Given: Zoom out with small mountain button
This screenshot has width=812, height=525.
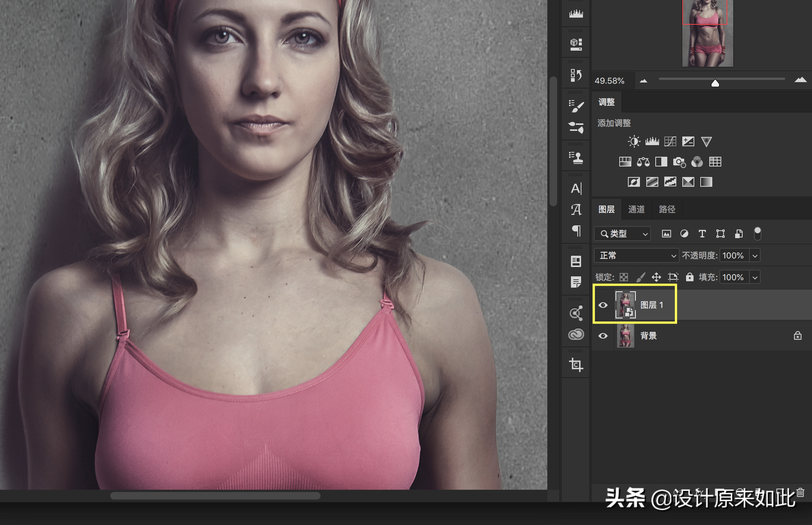Looking at the screenshot, I should click(643, 81).
